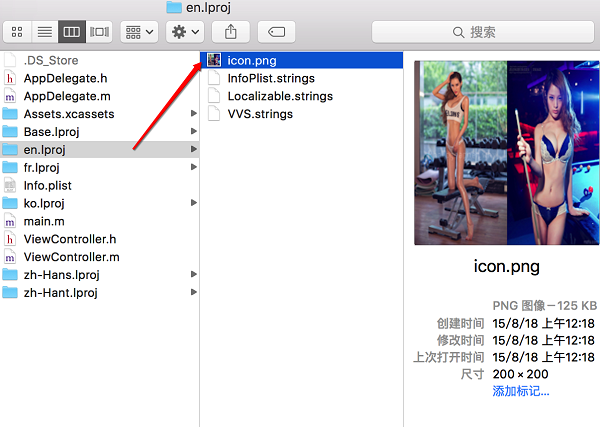
Task: Switch to Cover Flow view
Action: coord(99,32)
